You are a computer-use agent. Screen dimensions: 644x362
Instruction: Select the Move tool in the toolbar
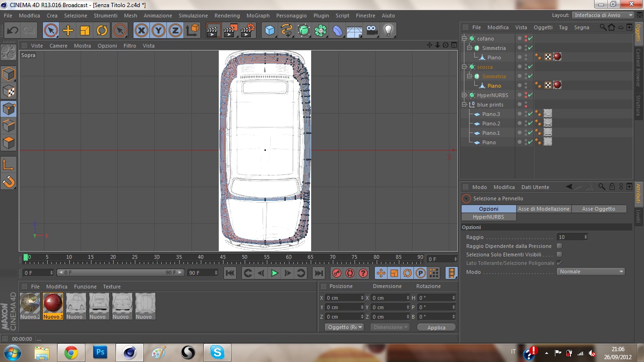pyautogui.click(x=68, y=31)
